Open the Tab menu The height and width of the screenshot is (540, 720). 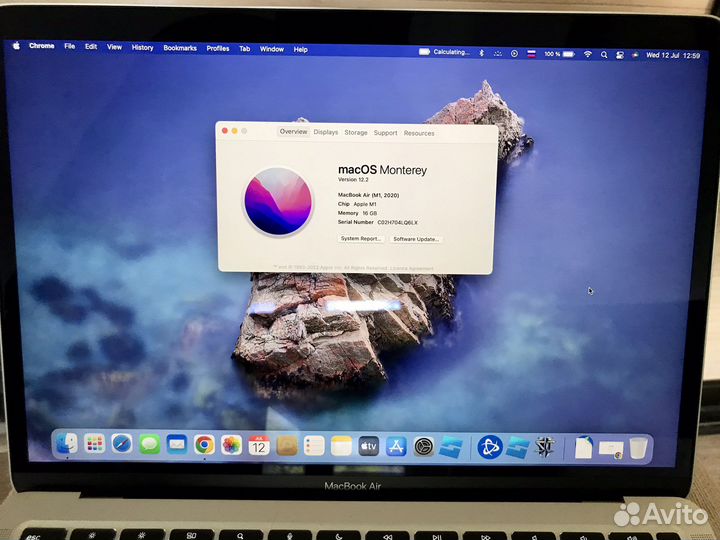coord(245,49)
